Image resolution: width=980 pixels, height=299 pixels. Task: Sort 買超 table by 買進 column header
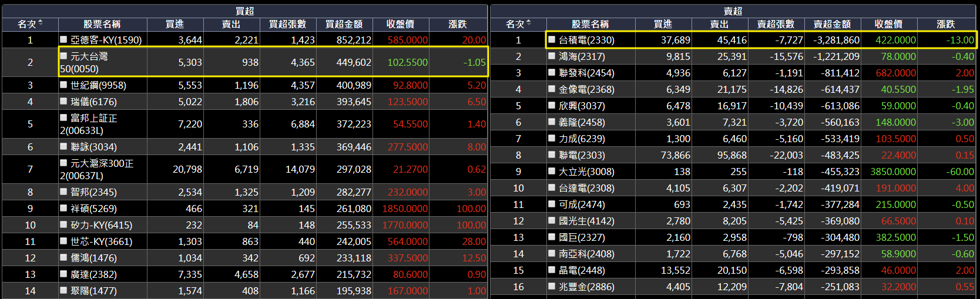click(x=175, y=24)
